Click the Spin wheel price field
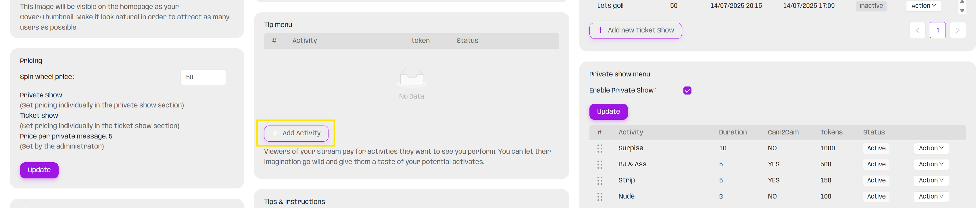This screenshot has height=208, width=980. 203,77
